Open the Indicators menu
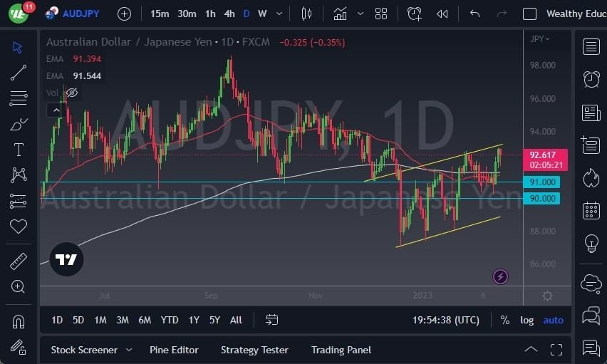607x364 pixels. 340,14
